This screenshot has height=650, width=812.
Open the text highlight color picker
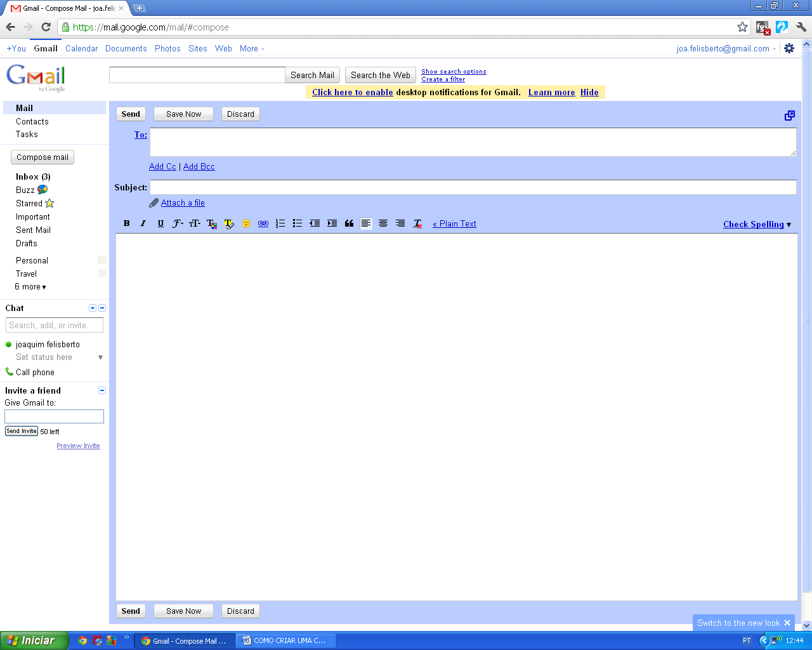[x=229, y=223]
